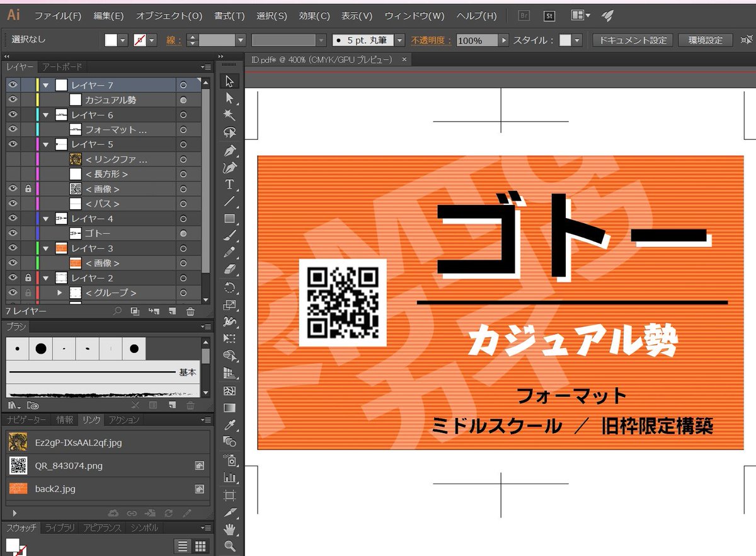This screenshot has height=556, width=756.
Task: Unlock the QR <画像> sublayer
Action: click(28, 188)
